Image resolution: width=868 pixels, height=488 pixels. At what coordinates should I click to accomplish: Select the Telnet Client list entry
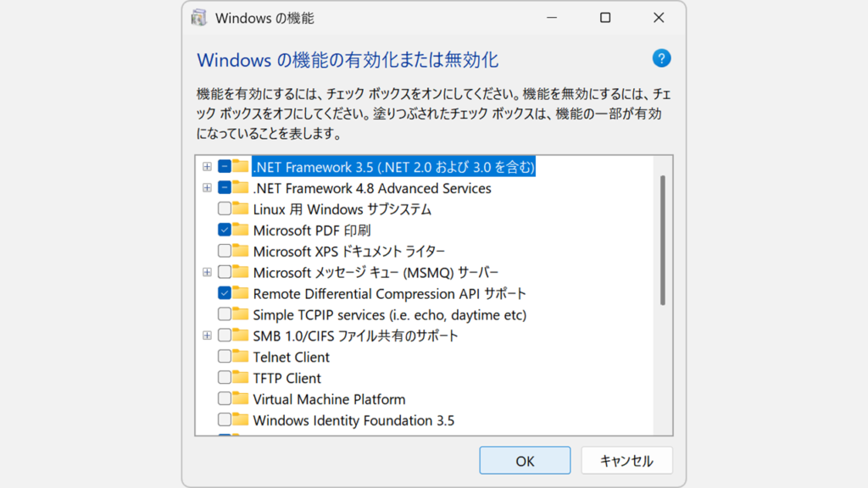click(291, 357)
